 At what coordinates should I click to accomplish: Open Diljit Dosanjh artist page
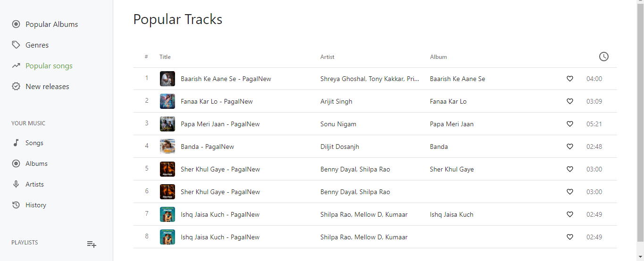click(x=339, y=147)
